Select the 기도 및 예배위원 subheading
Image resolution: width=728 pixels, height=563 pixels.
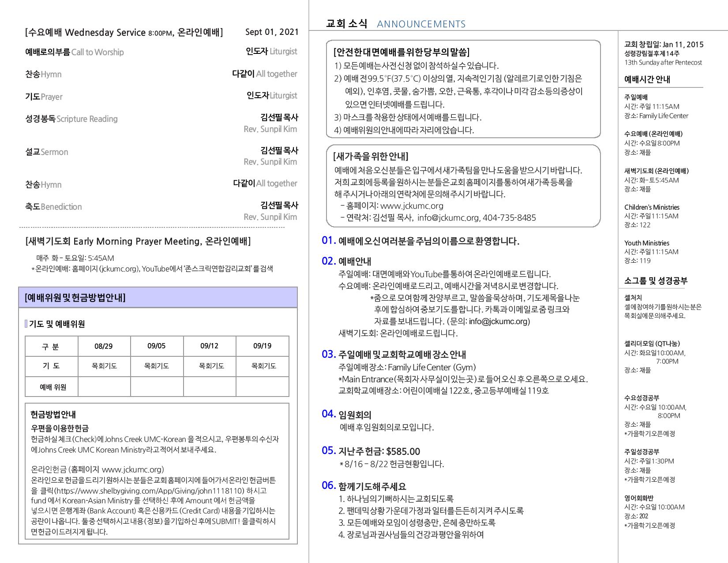click(x=57, y=324)
